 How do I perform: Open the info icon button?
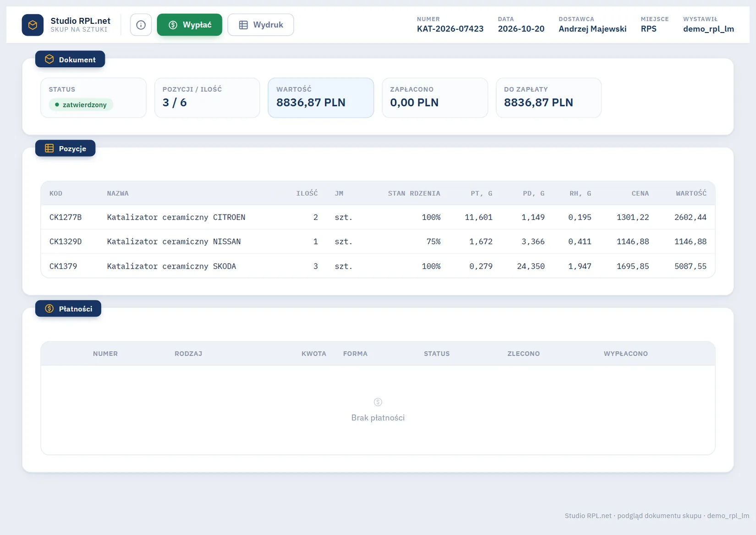pos(141,25)
